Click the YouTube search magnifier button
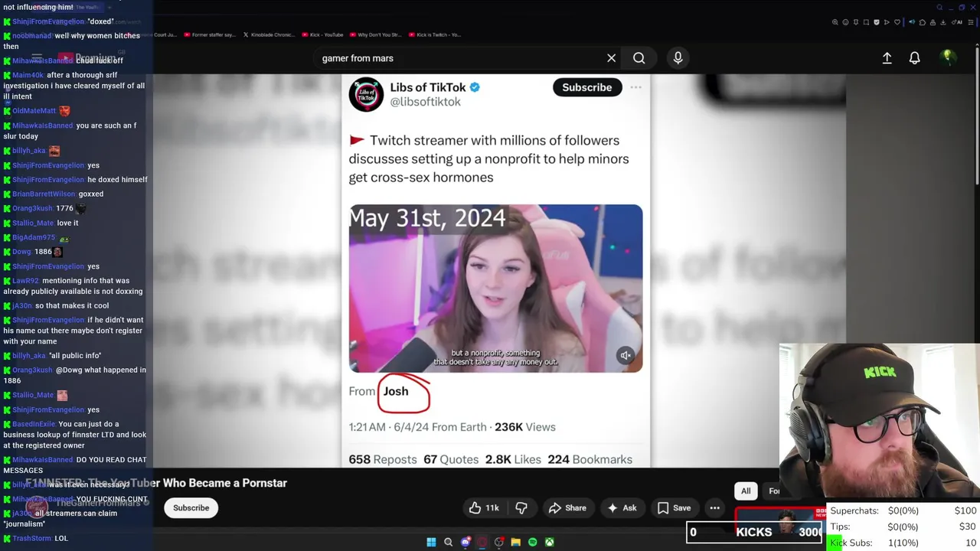 tap(639, 58)
